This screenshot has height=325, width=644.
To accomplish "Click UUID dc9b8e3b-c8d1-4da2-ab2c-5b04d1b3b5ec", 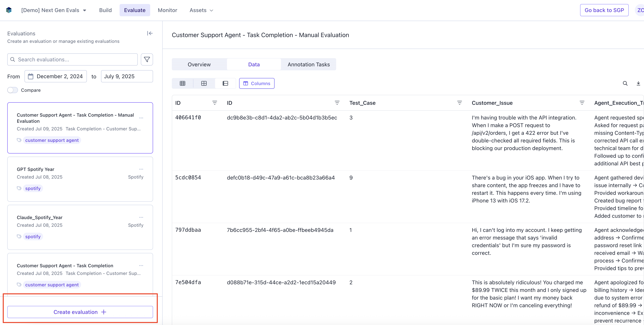I will pyautogui.click(x=282, y=118).
